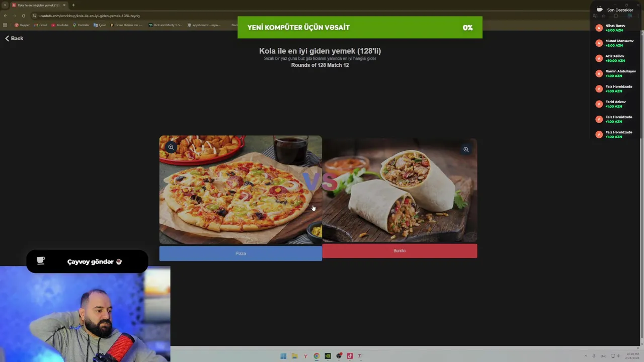Open the taskbar clock and date
This screenshot has width=644, height=362.
tap(631, 356)
